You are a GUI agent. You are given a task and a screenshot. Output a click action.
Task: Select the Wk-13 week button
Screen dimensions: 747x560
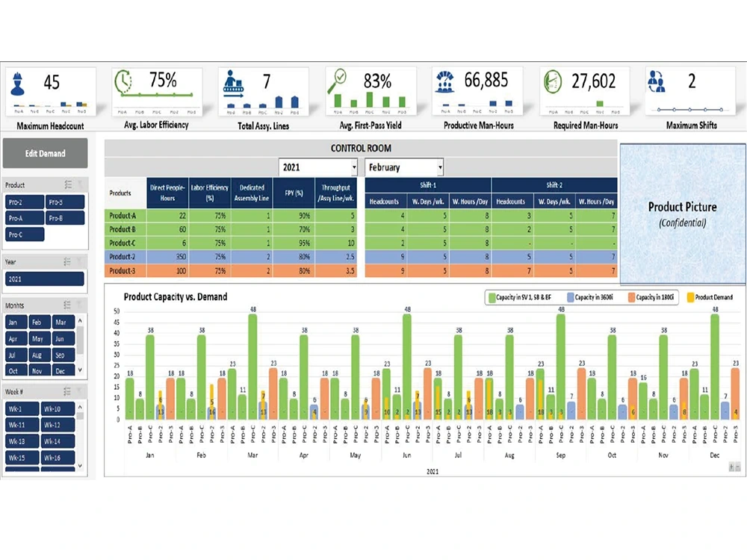point(22,441)
